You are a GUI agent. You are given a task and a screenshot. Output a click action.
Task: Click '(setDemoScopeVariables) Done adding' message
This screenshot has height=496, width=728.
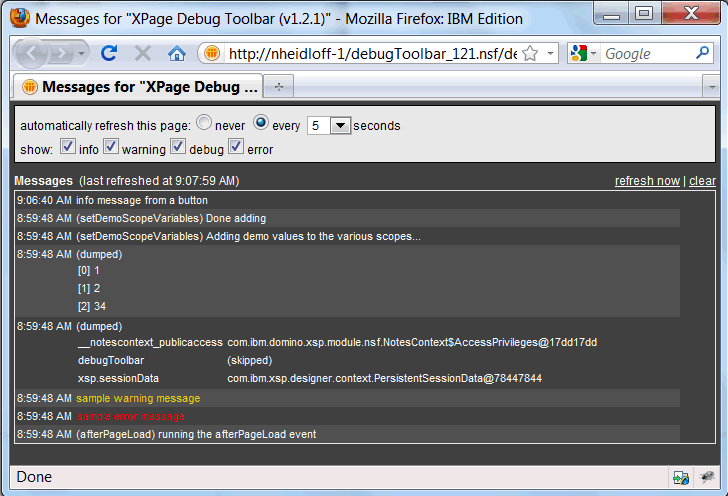point(171,218)
